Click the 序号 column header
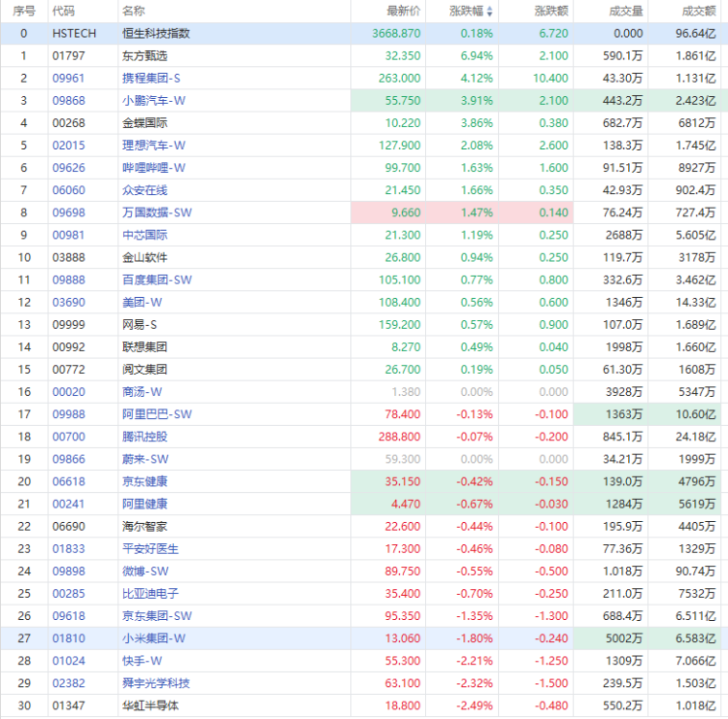Screen dimensions: 728x719 tap(23, 11)
